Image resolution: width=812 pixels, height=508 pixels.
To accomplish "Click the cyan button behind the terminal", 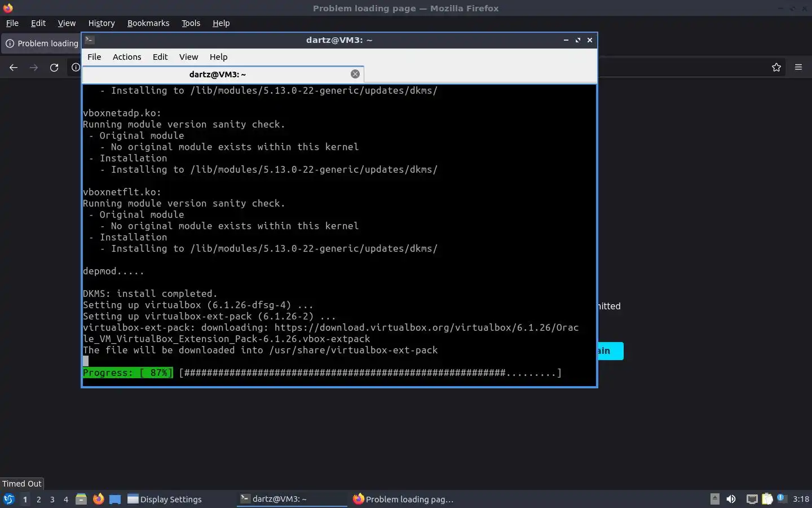I will coord(610,351).
